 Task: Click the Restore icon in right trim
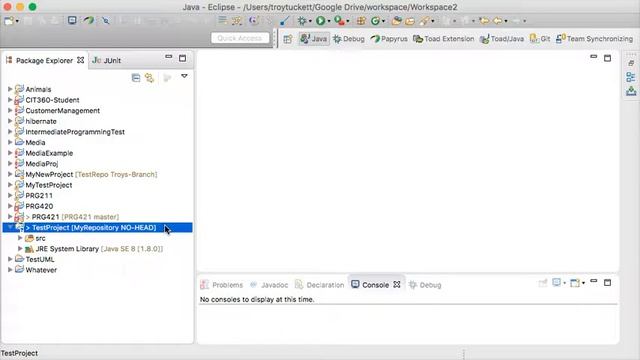[631, 63]
